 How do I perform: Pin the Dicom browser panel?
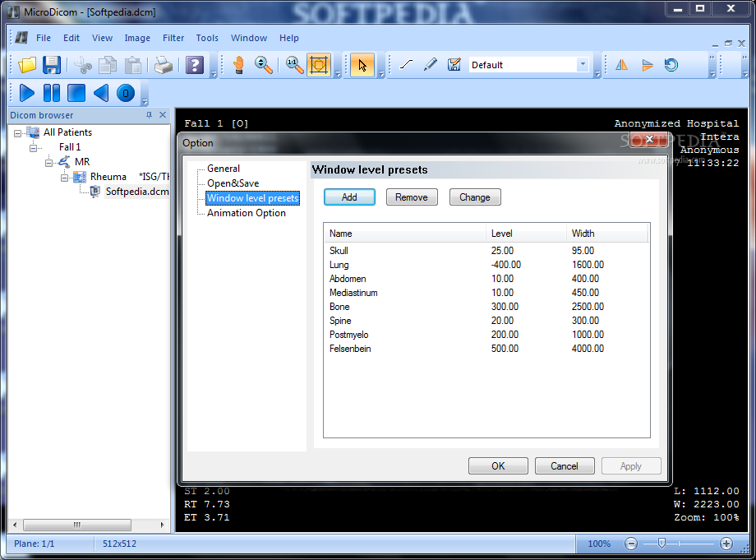point(149,115)
